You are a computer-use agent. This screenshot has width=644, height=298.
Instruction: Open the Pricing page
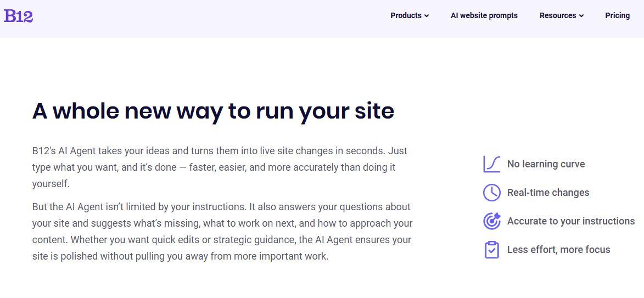[x=617, y=15]
